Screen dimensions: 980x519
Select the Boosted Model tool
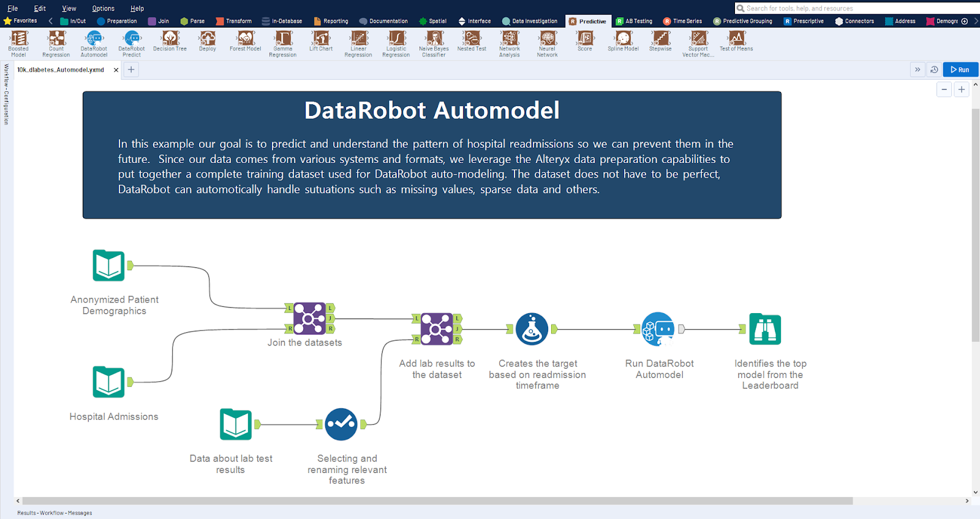[x=18, y=44]
